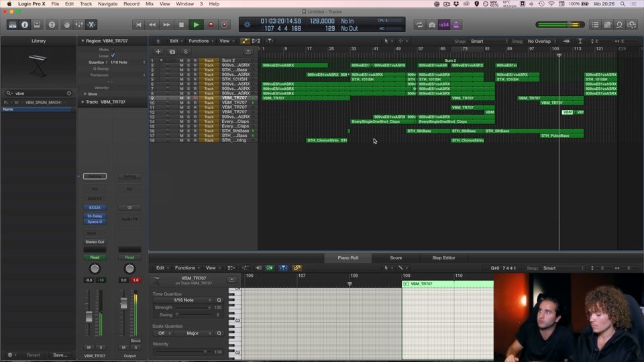Open the Snap Smart dropdown in tracks area
This screenshot has width=644, height=362.
(489, 42)
